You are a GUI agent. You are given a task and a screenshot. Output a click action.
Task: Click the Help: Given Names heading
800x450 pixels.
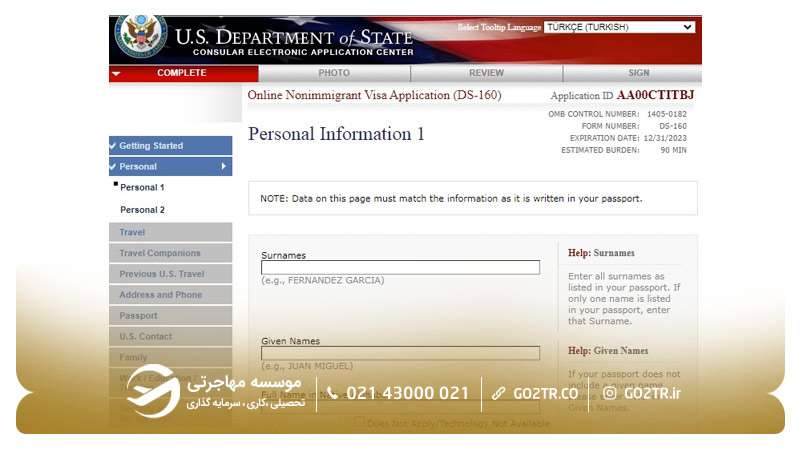608,351
